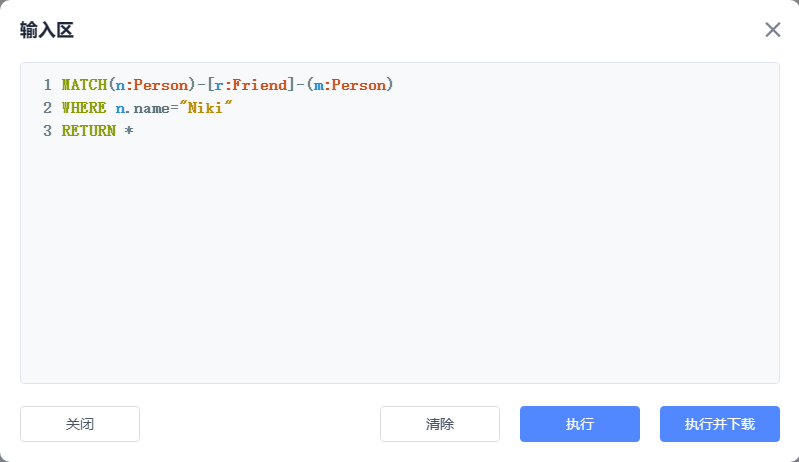The image size is (799, 462).
Task: Place the cursor on the MATCH keyword
Action: (x=84, y=85)
